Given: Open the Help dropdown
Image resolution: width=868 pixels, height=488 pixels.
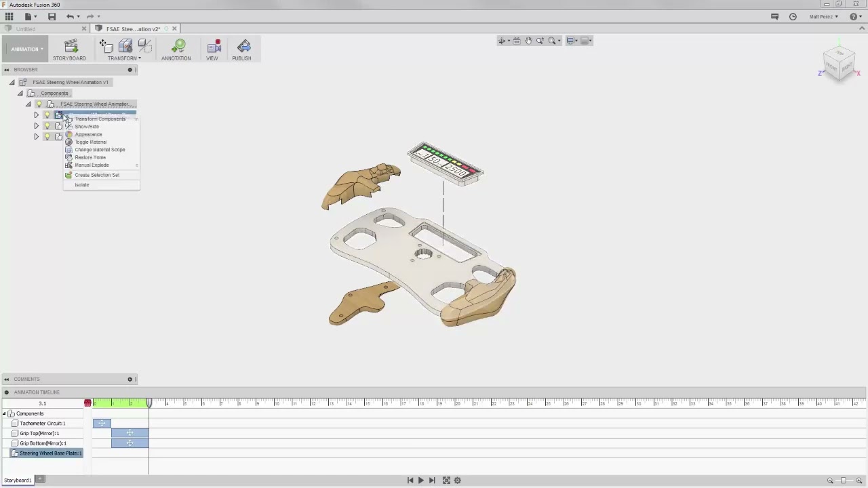Looking at the screenshot, I should pos(854,16).
